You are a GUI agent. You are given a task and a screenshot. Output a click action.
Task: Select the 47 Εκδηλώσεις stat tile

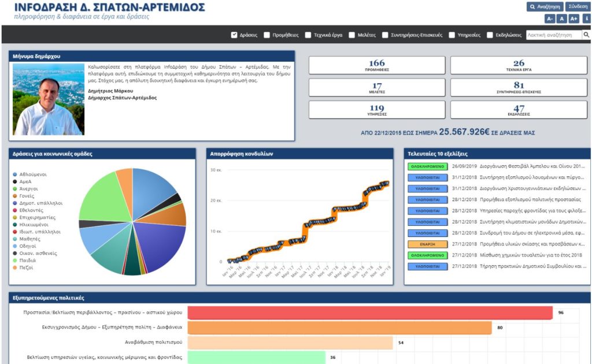[x=519, y=110]
